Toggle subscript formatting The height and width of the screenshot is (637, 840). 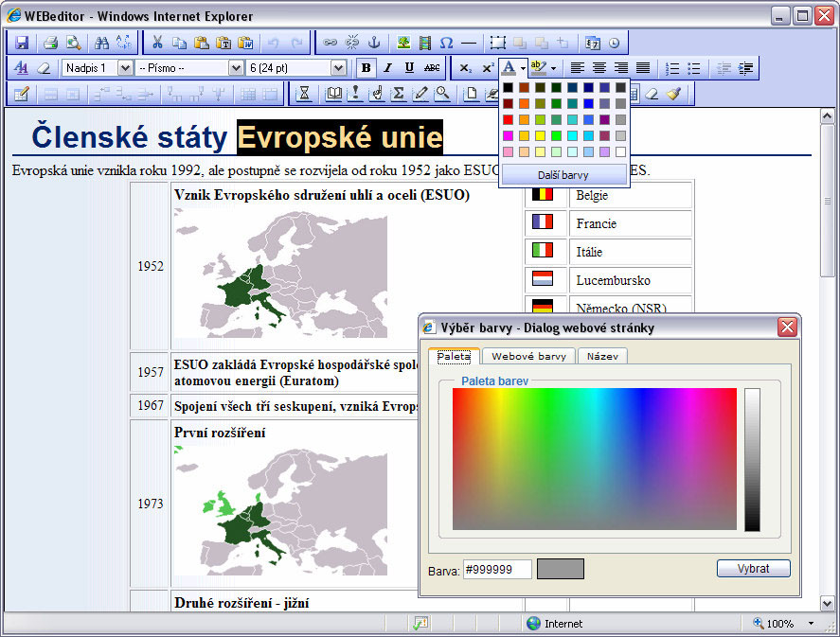[x=466, y=68]
